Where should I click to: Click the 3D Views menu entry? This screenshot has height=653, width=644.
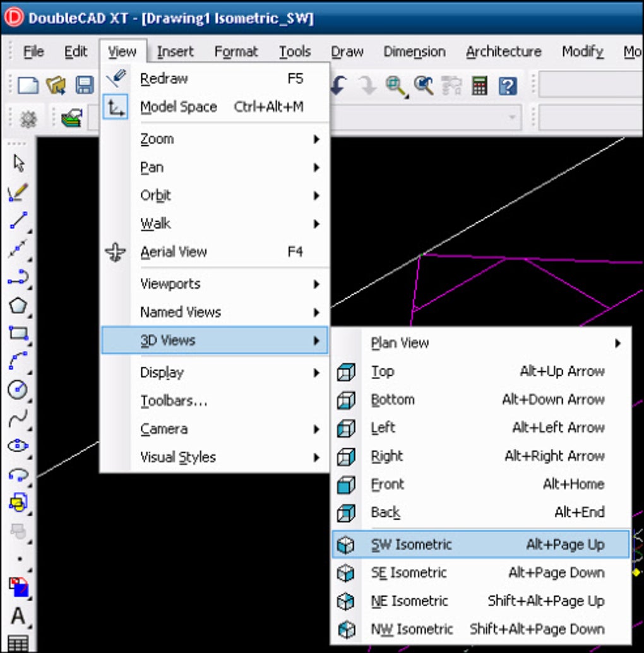[215, 340]
